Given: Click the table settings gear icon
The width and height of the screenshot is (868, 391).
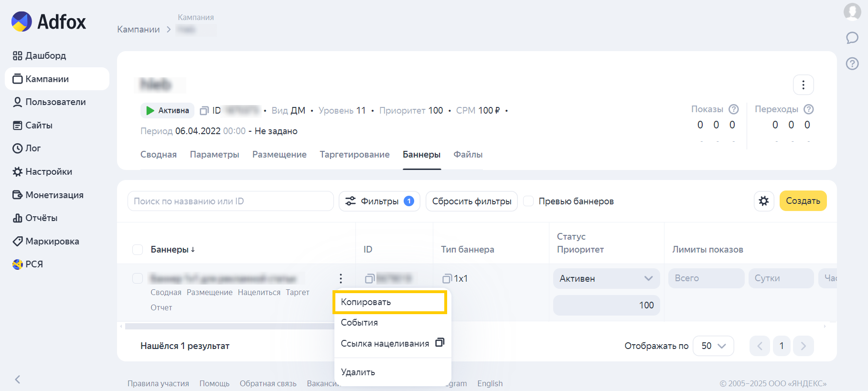Looking at the screenshot, I should pyautogui.click(x=763, y=201).
